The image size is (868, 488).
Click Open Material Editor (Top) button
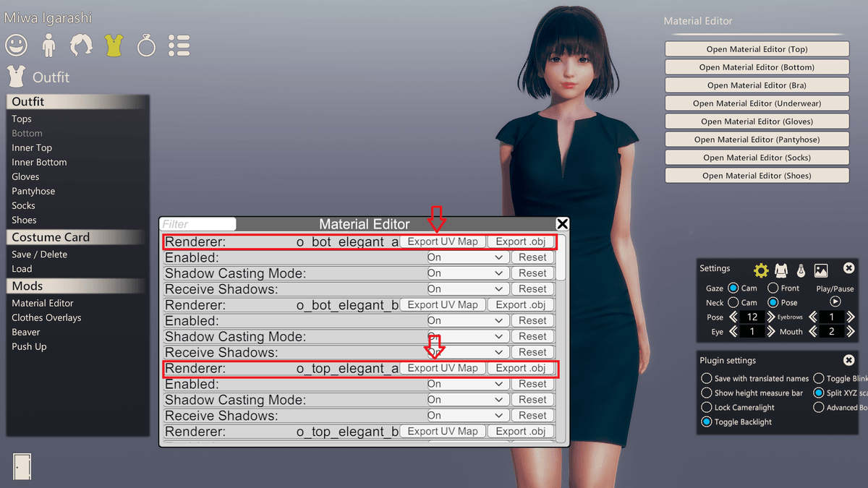(x=757, y=49)
